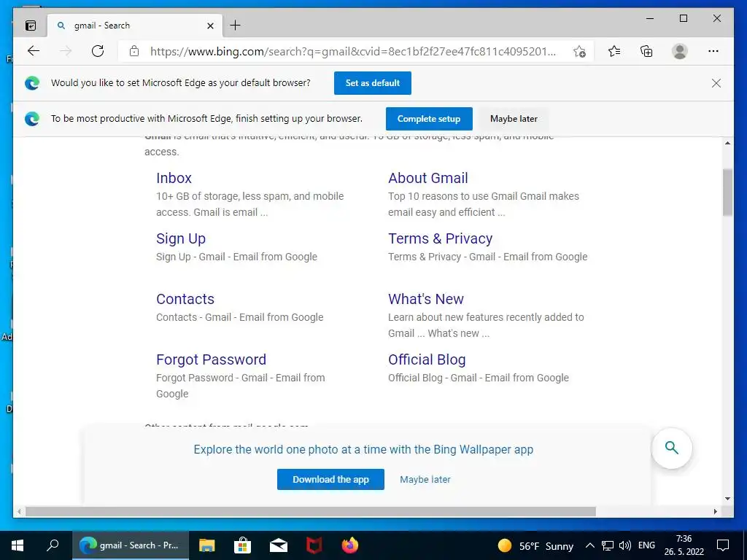
Task: Open a new tab with the plus button
Action: 236,26
